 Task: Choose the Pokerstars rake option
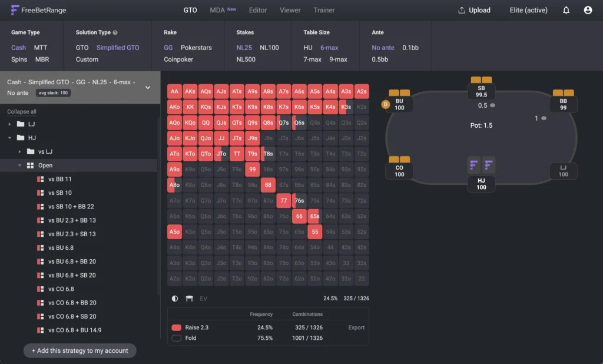coord(196,48)
